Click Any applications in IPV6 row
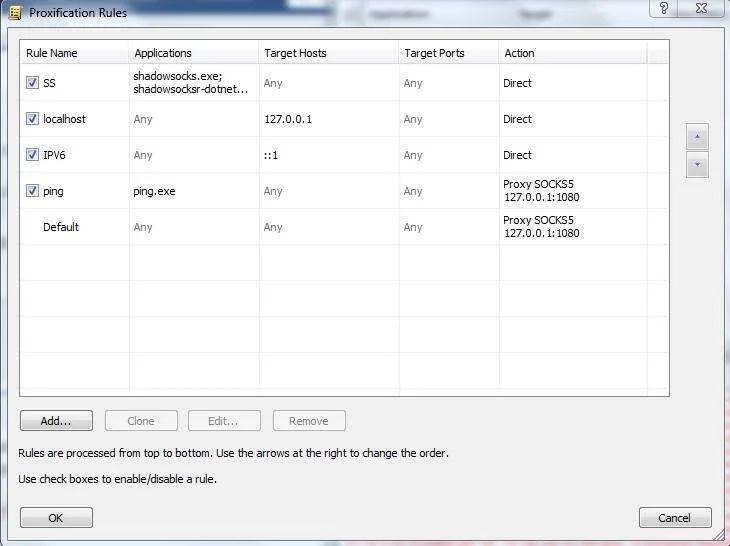 [x=143, y=155]
